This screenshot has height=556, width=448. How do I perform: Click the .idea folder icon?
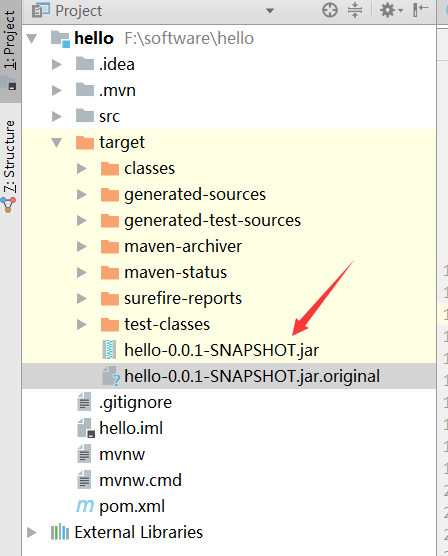(85, 64)
